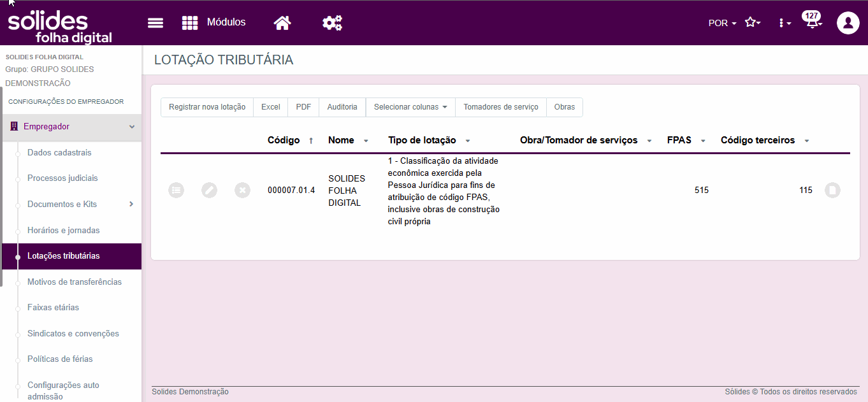Click the CONFIGURAÇÕES DO EMPREGADOR sidebar heading
Image resolution: width=868 pixels, height=402 pixels.
66,101
